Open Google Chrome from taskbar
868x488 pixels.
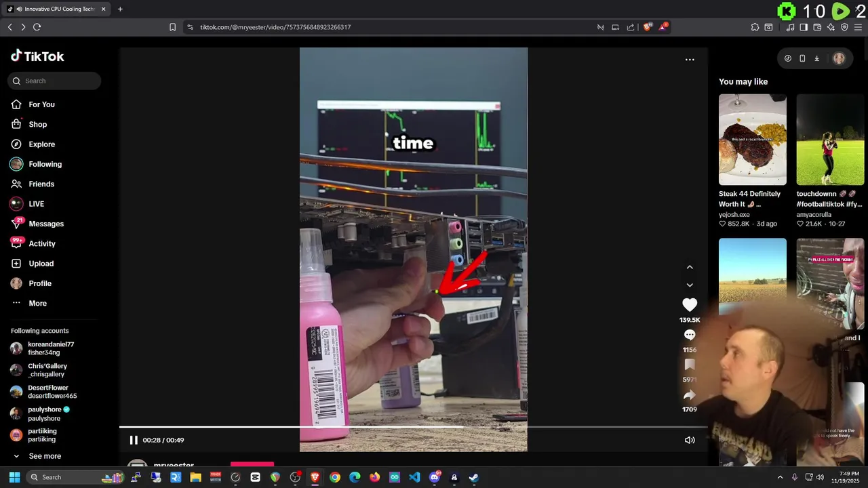click(x=335, y=477)
